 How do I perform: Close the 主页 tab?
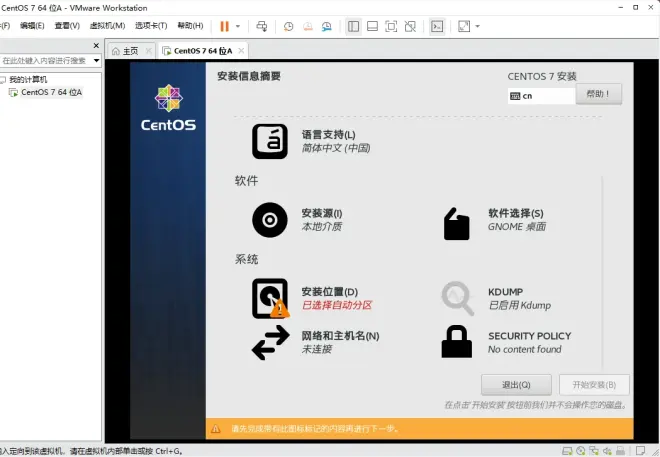pyautogui.click(x=149, y=51)
